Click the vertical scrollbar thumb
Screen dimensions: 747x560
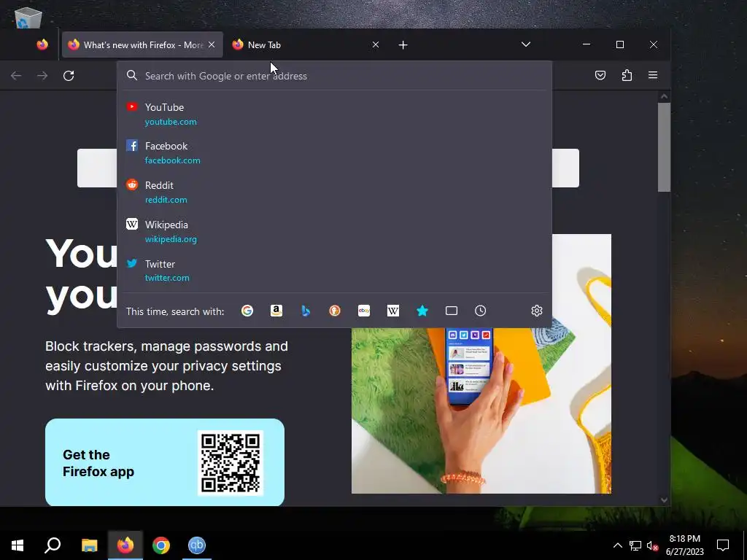click(x=664, y=147)
